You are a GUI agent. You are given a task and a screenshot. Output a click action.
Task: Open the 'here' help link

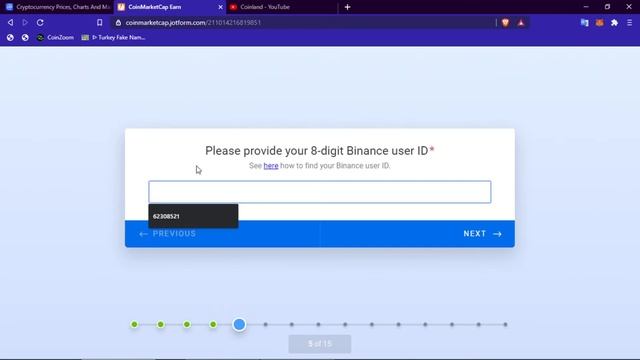[271, 166]
